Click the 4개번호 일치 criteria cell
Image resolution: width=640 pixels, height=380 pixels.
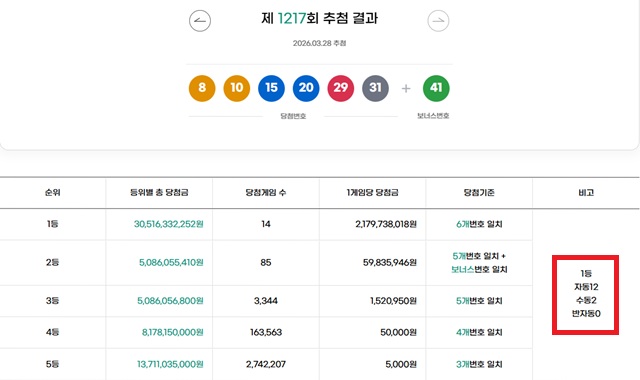479,332
